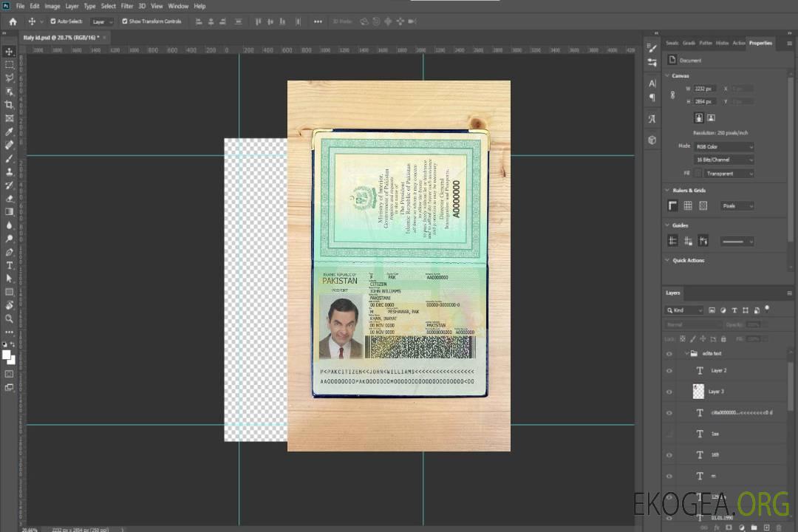Select the Frame tool
The height and width of the screenshot is (532, 798).
[9, 118]
